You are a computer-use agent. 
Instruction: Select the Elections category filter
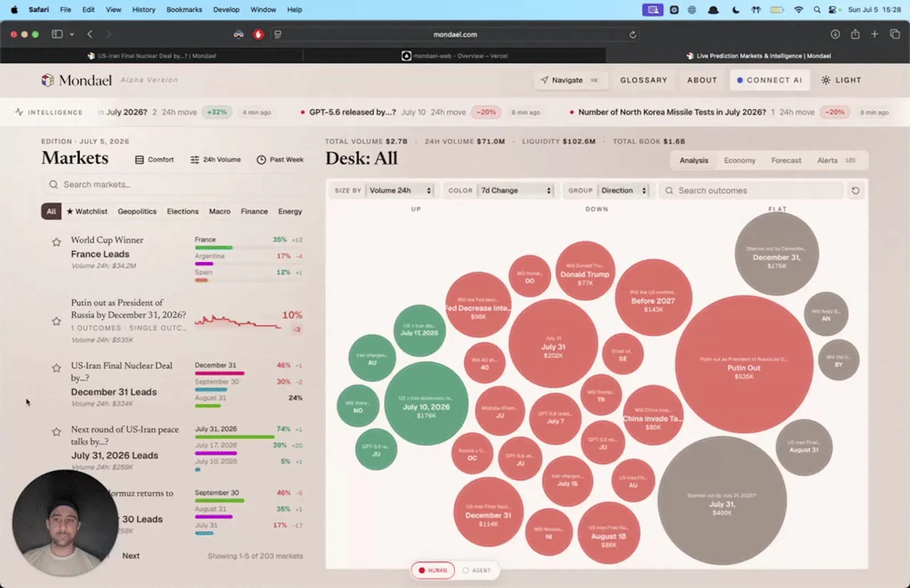183,212
